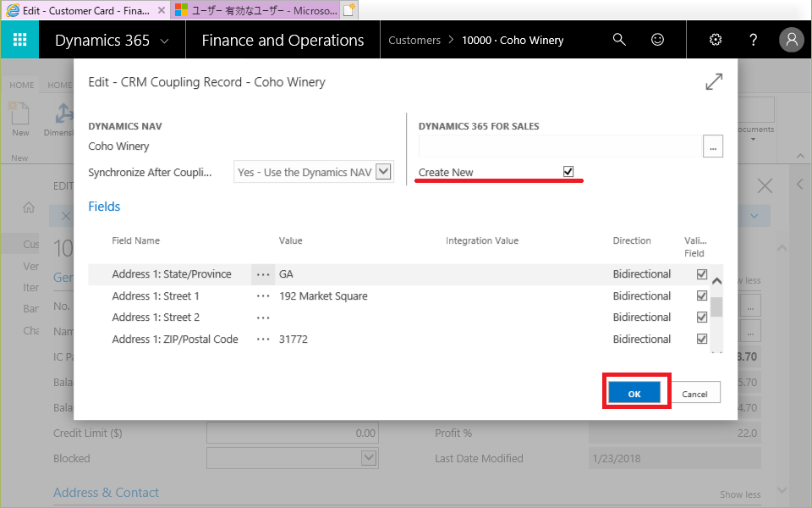Confirm the coupling with OK button
The image size is (812, 508).
click(634, 394)
